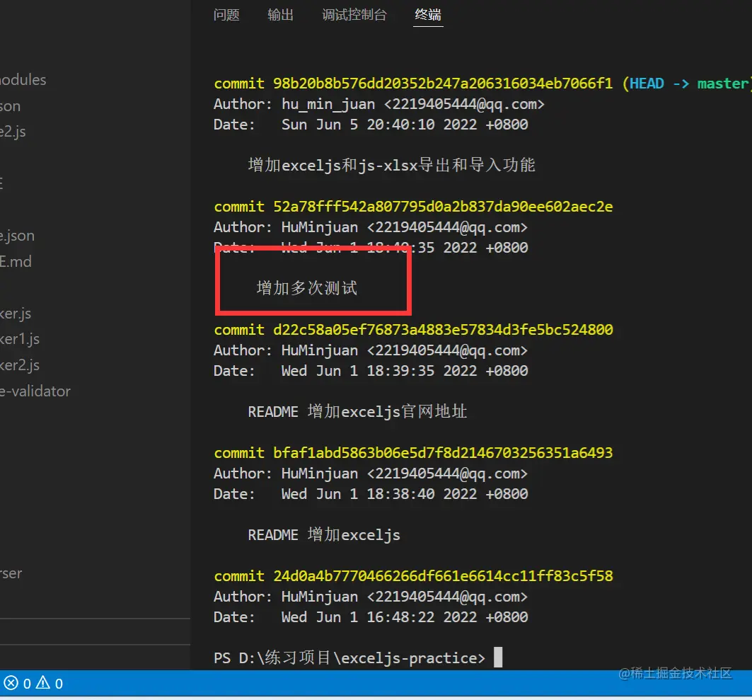Select the e-validator item in explorer
This screenshot has width=752, height=700.
pos(35,391)
